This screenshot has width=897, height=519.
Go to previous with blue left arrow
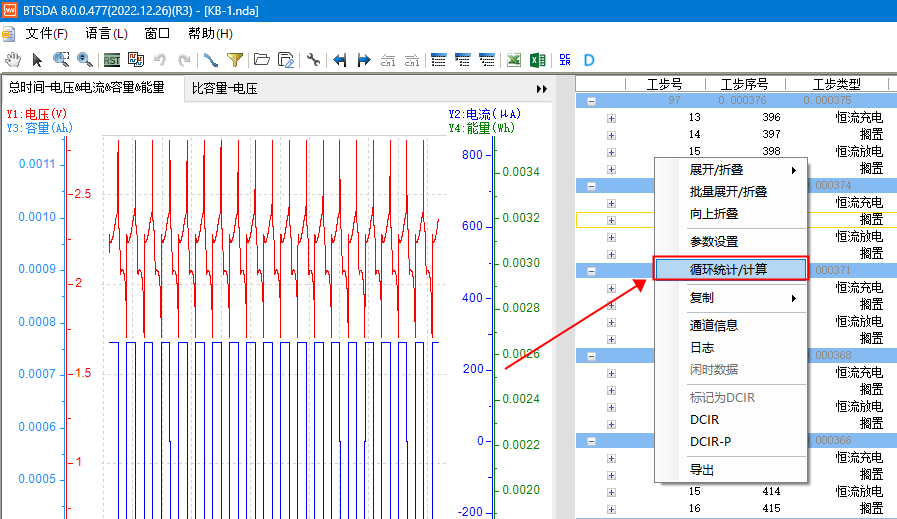click(340, 60)
